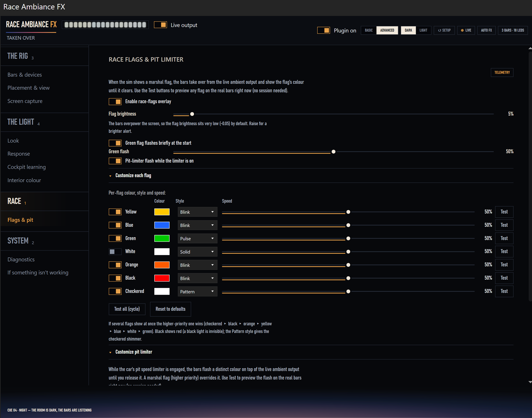Toggle the Plugin on switch
The width and height of the screenshot is (532, 418).
[x=323, y=30]
